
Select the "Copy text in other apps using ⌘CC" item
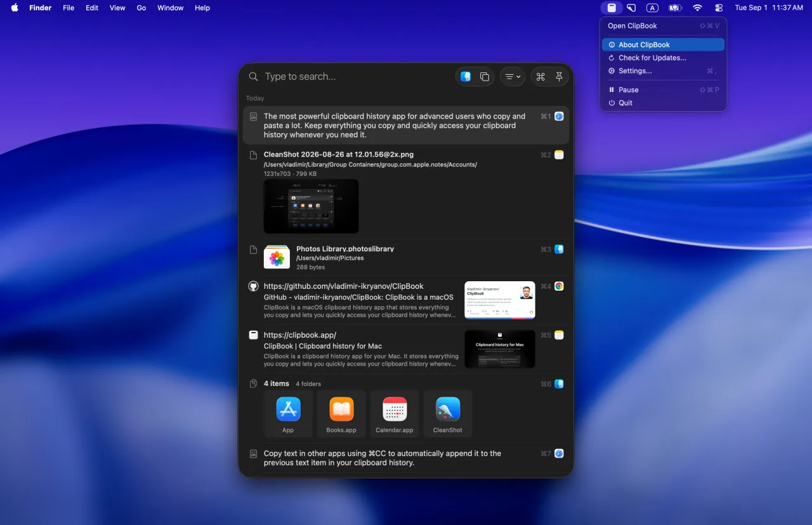coord(406,458)
